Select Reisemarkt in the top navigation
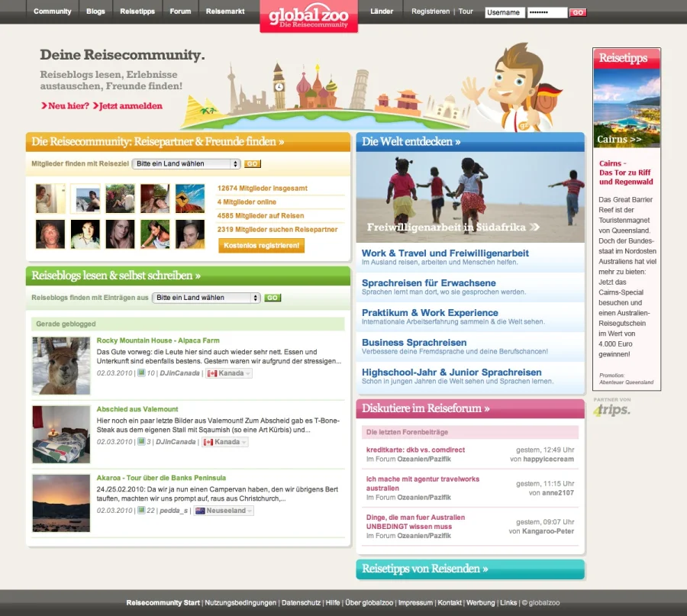 [x=226, y=11]
